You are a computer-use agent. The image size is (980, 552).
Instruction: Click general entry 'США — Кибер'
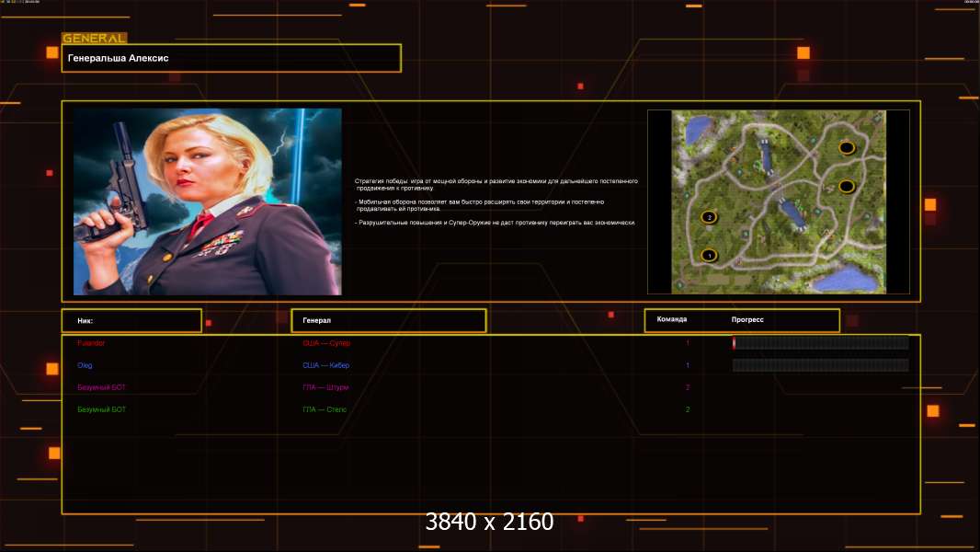click(x=325, y=365)
